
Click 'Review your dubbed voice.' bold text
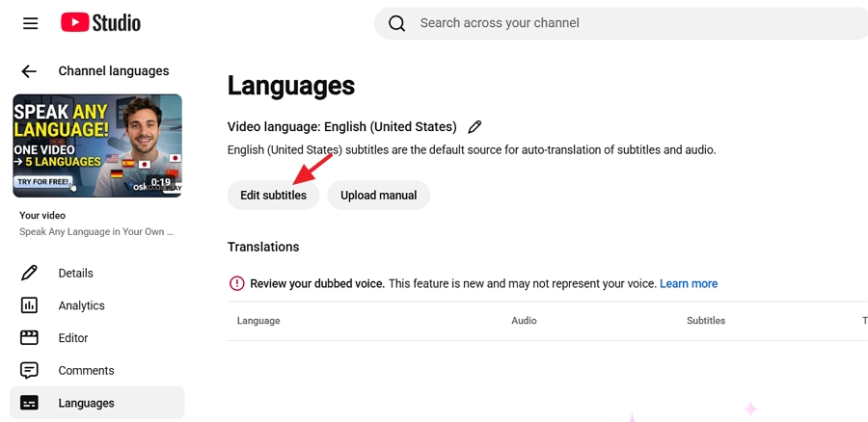tap(317, 283)
